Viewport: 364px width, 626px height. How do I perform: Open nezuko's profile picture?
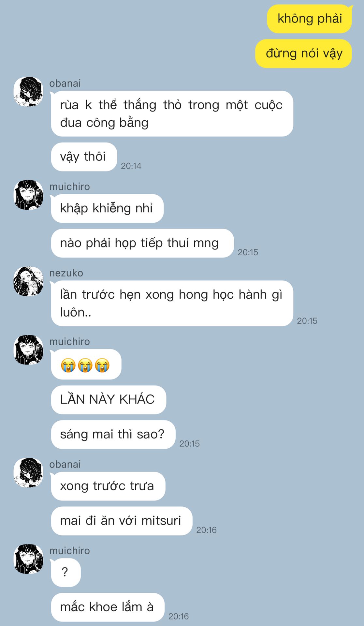(28, 281)
